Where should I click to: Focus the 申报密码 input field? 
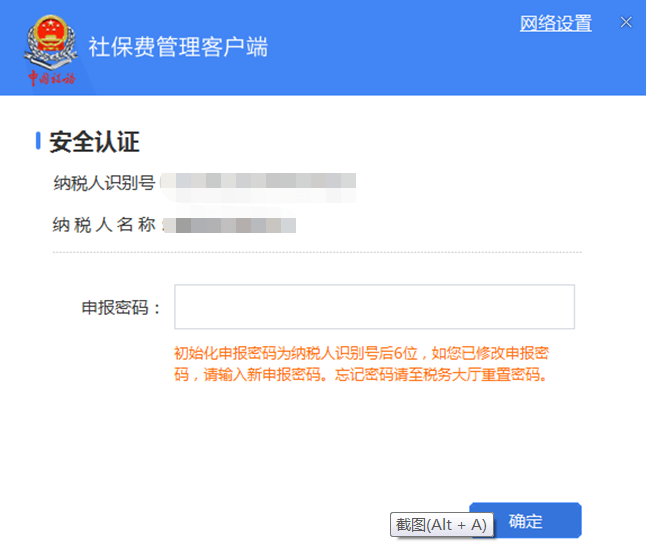[374, 306]
